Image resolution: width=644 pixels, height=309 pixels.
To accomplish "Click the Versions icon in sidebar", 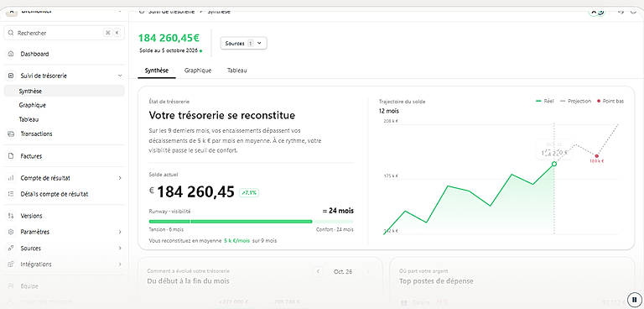I will pos(11,216).
